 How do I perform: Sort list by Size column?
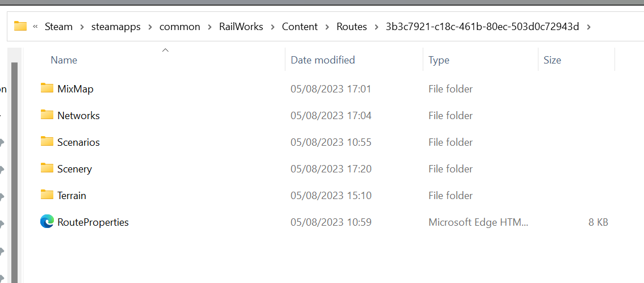[x=552, y=60]
